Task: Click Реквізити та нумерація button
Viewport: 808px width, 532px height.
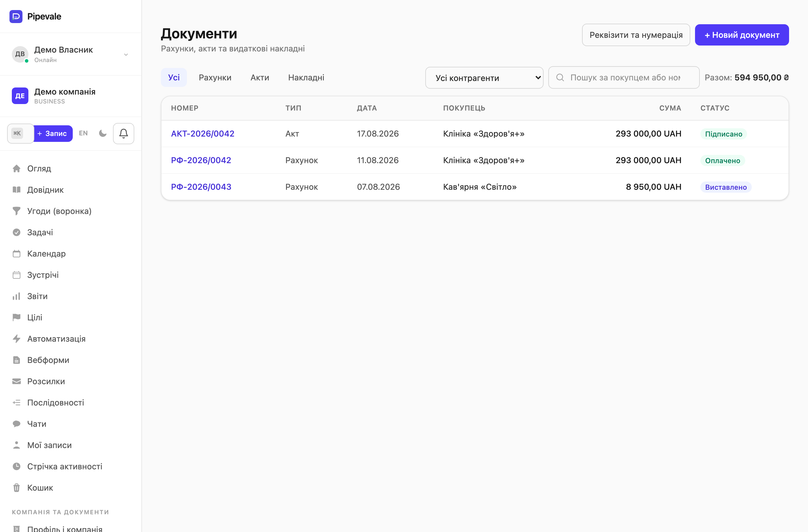Action: [x=636, y=35]
